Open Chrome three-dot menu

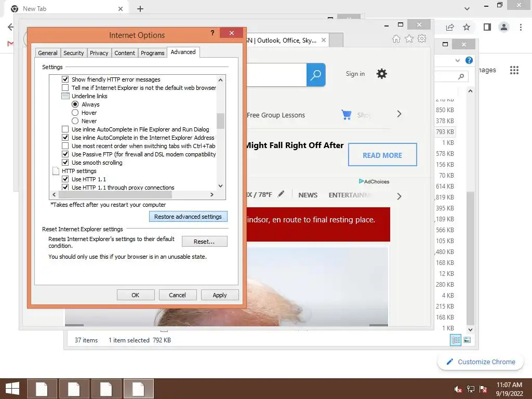click(521, 27)
